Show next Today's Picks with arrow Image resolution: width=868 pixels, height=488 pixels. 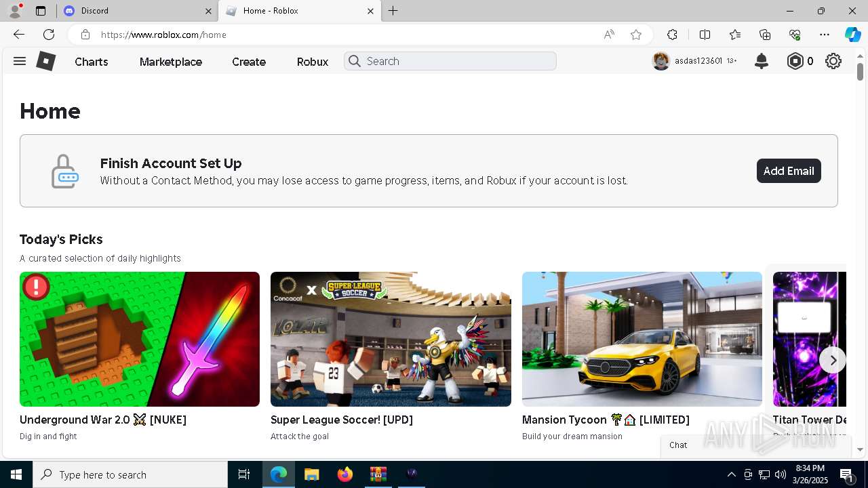coord(833,361)
